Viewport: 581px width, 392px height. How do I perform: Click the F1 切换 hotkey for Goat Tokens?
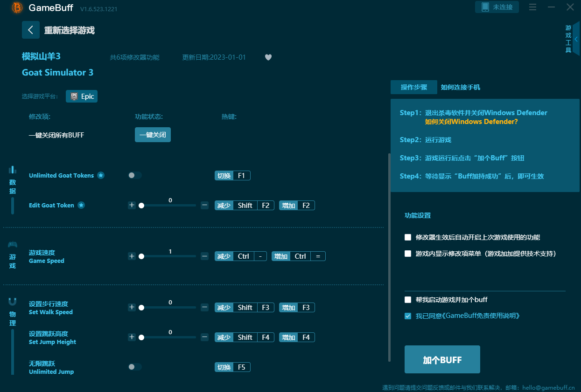click(x=232, y=176)
